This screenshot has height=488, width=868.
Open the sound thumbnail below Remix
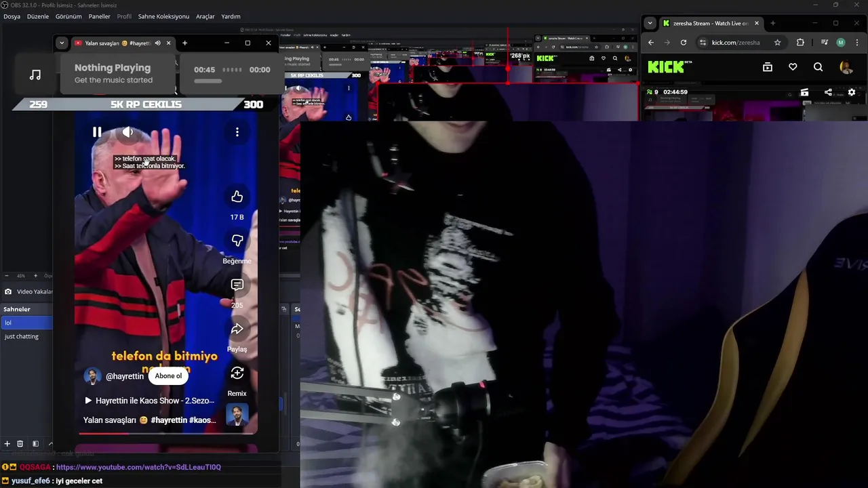(237, 414)
